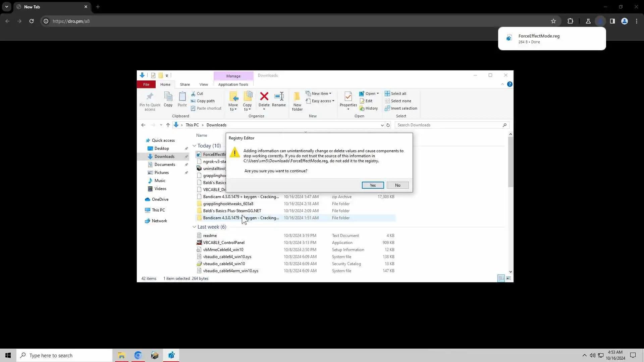Open Chrome extensions puzzle icon
Image resolution: width=644 pixels, height=362 pixels.
point(570,21)
